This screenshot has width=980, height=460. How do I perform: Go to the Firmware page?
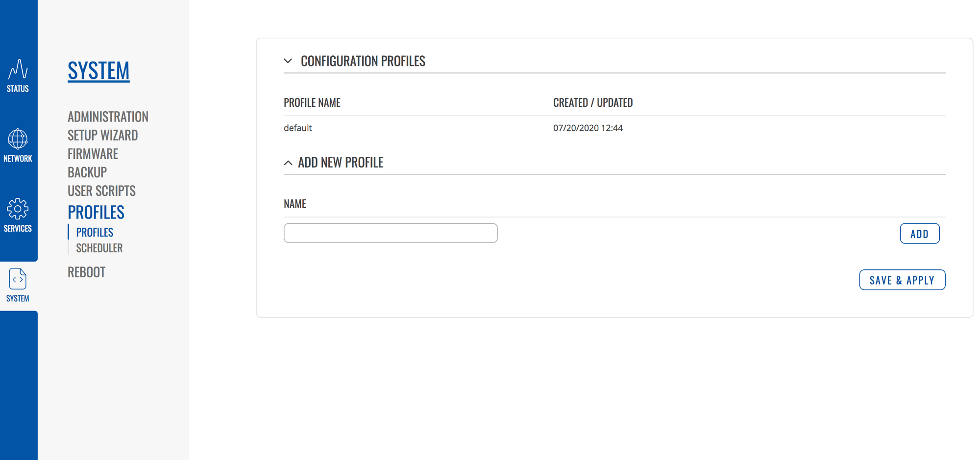click(93, 154)
